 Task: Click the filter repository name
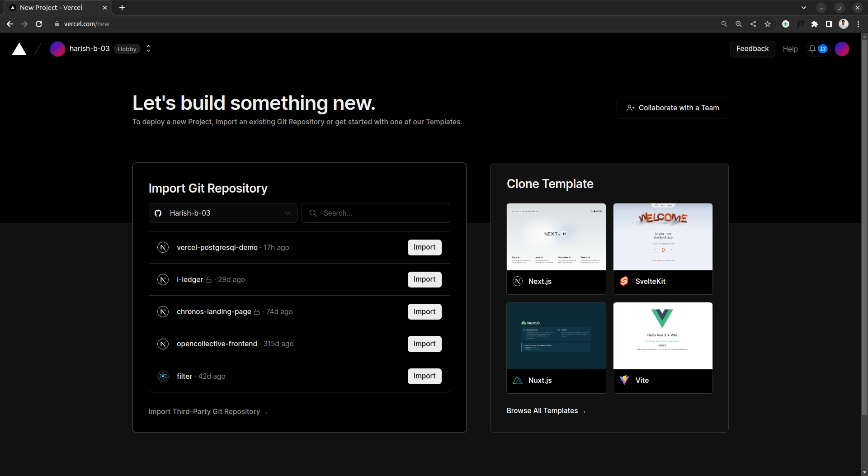click(184, 376)
